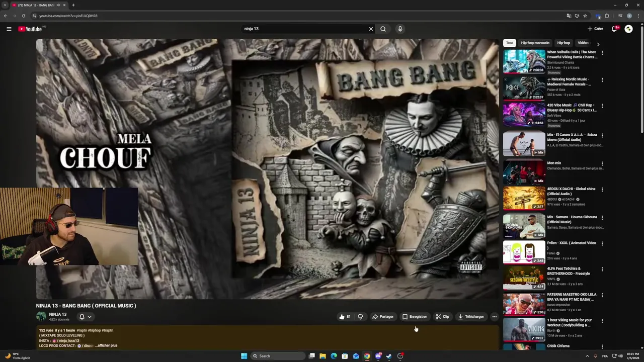Open options for When Valhalla Calls video
The image size is (644, 362).
[602, 52]
